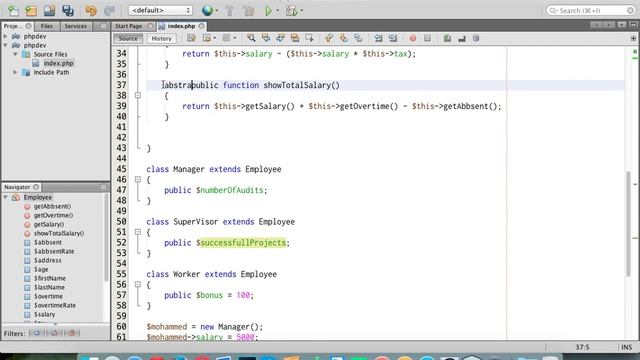Click the Stop Macro Recording icon
640x360 pixels.
click(x=427, y=38)
